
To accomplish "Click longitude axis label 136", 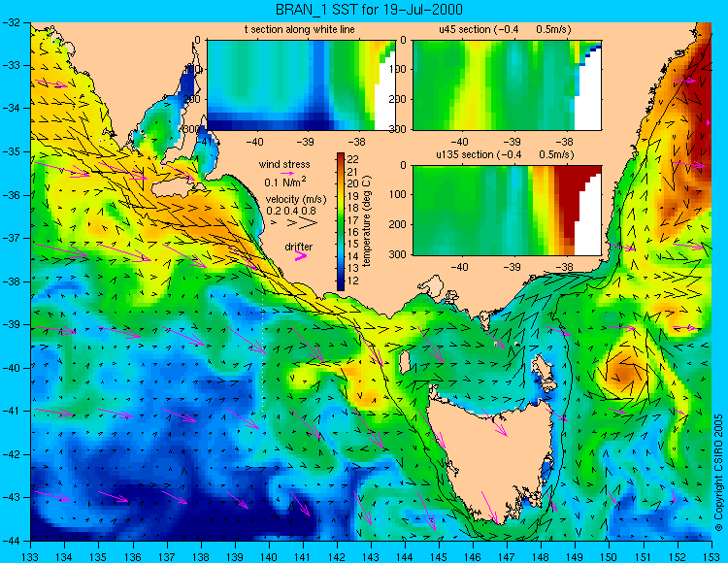I will click(x=132, y=556).
